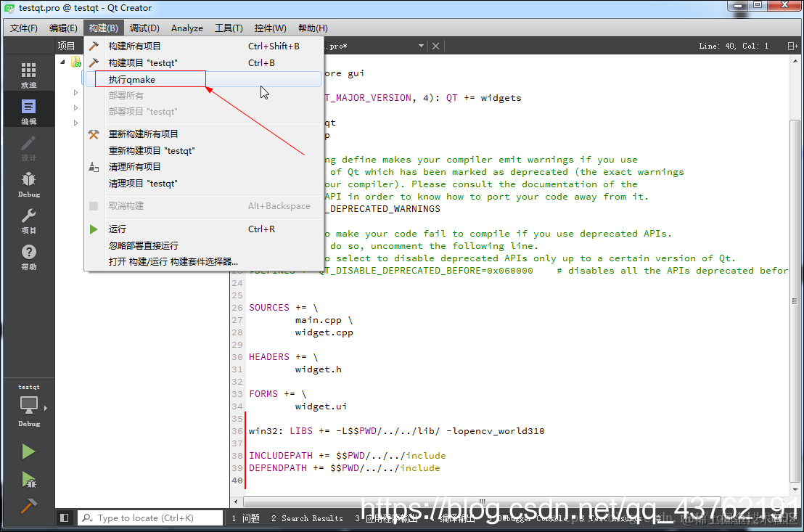The image size is (804, 532).
Task: Open the 调试(D) menu
Action: (144, 28)
